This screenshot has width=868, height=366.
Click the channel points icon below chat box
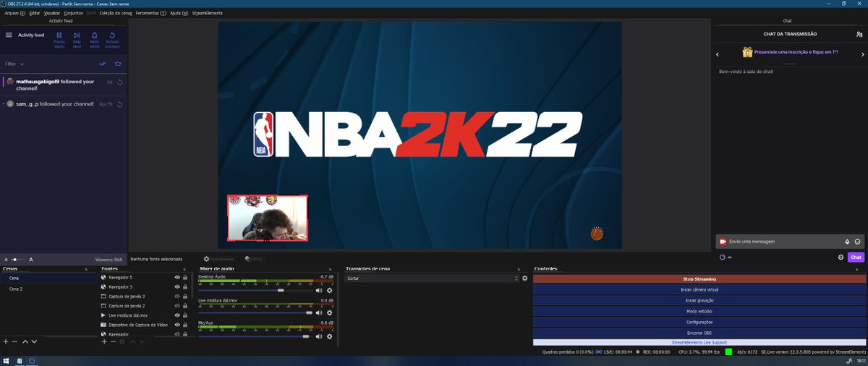722,257
